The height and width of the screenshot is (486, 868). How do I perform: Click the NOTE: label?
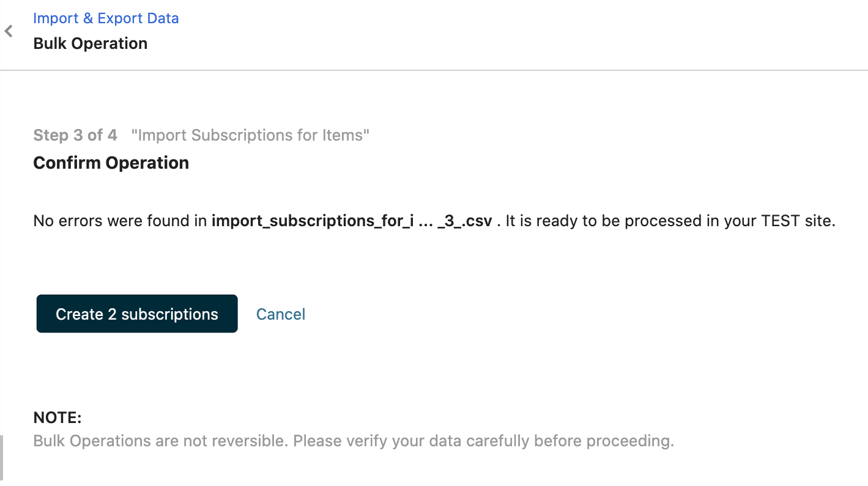(57, 418)
